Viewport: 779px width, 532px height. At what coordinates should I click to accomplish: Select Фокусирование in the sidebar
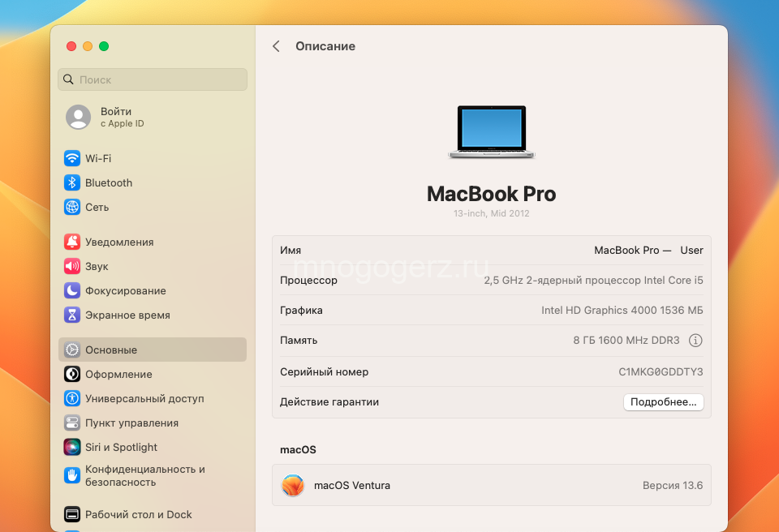point(126,290)
